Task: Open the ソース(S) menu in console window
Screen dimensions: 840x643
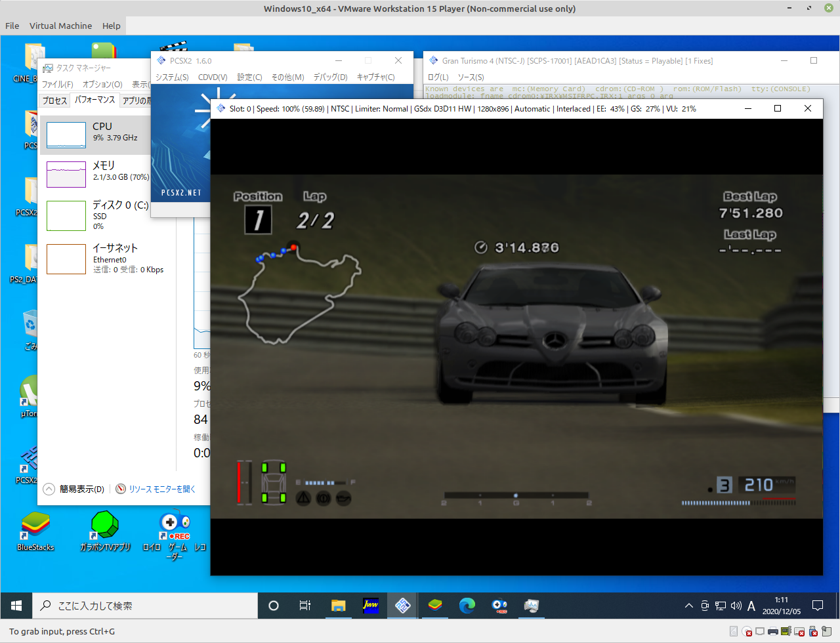Action: (471, 77)
